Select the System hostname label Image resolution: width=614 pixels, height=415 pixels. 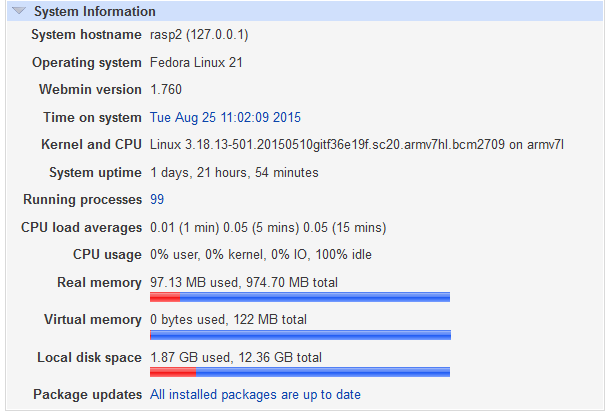coord(86,35)
